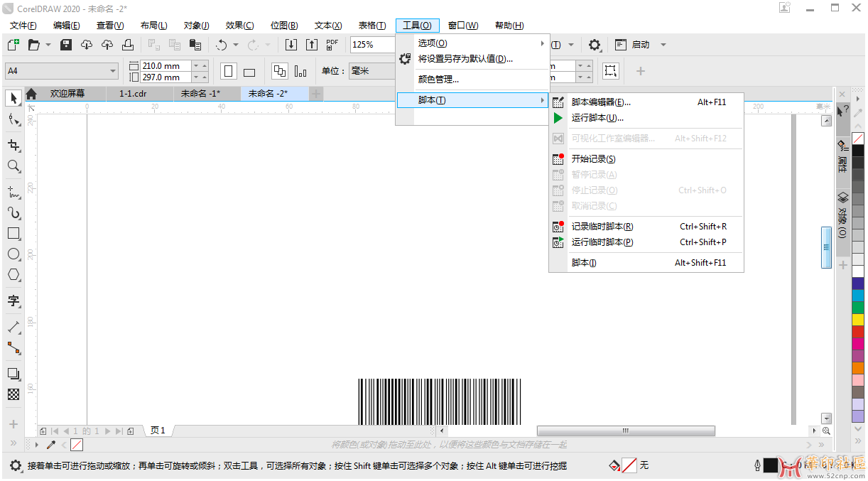Choose 脚本编辑器 from submenu
Screen dimensions: 868x481
646,102
